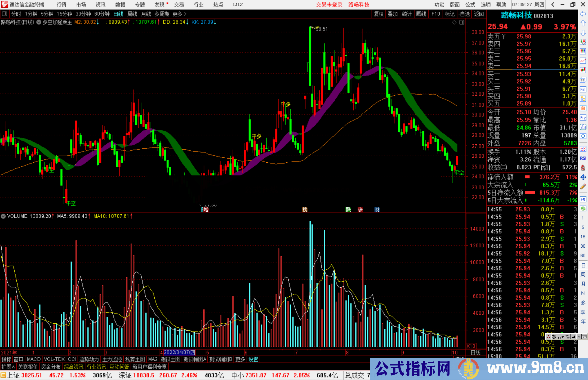Click the back arrow icon in right sidebar
588x380 pixels.
(x=583, y=14)
